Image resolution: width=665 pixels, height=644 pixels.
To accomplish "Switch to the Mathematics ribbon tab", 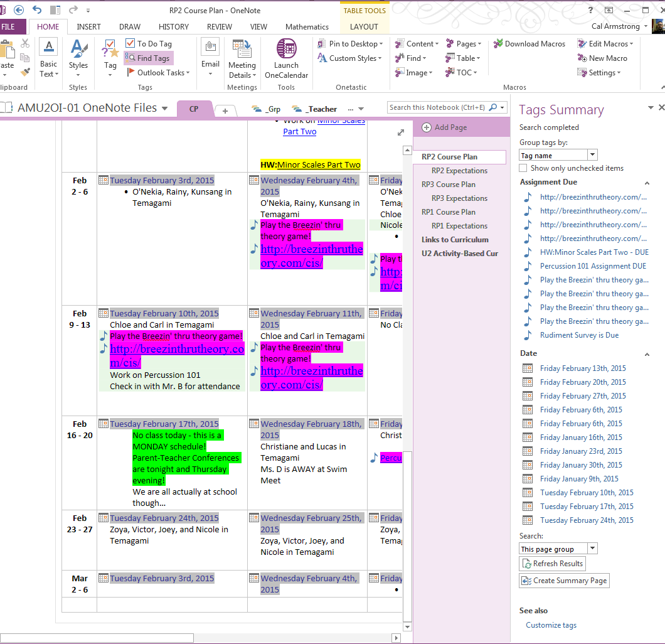I will (307, 27).
